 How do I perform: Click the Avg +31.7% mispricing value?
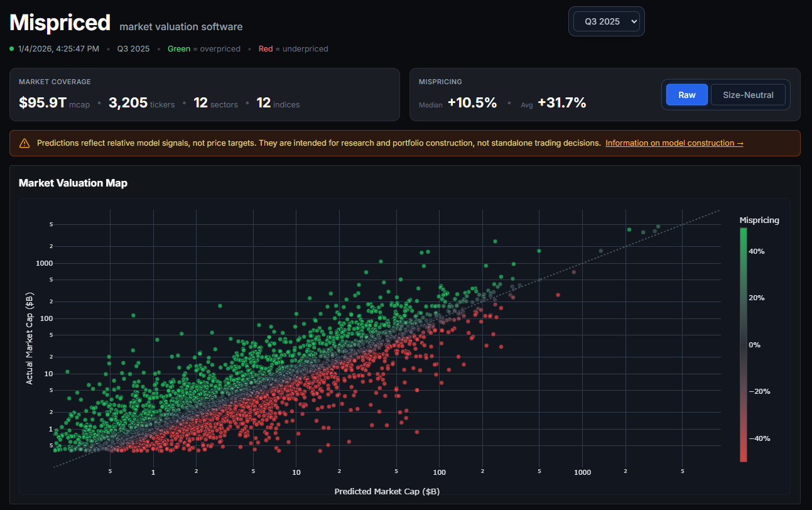pos(561,103)
